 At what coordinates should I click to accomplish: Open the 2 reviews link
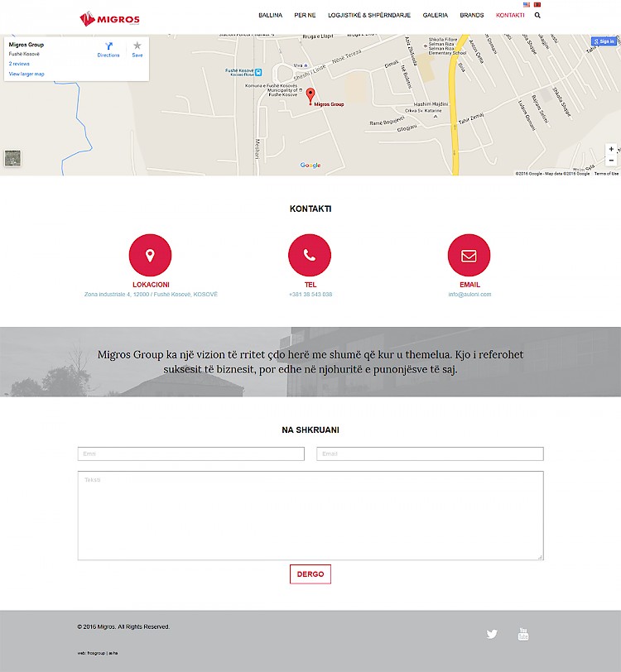click(19, 64)
